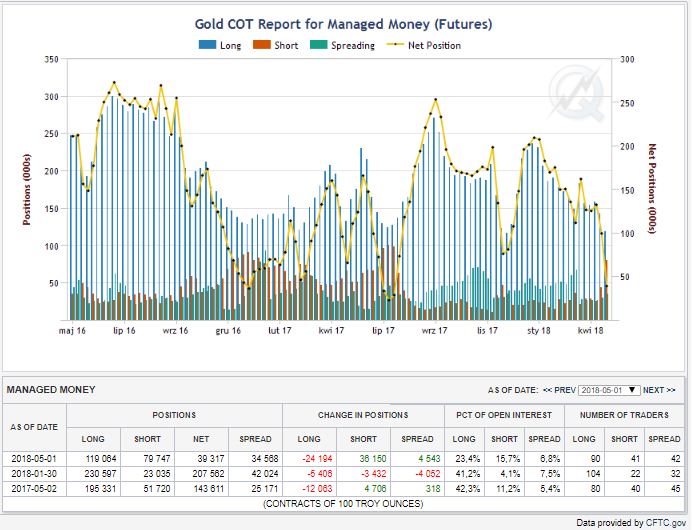Select the 2018-01-30 date row cell

pos(34,474)
